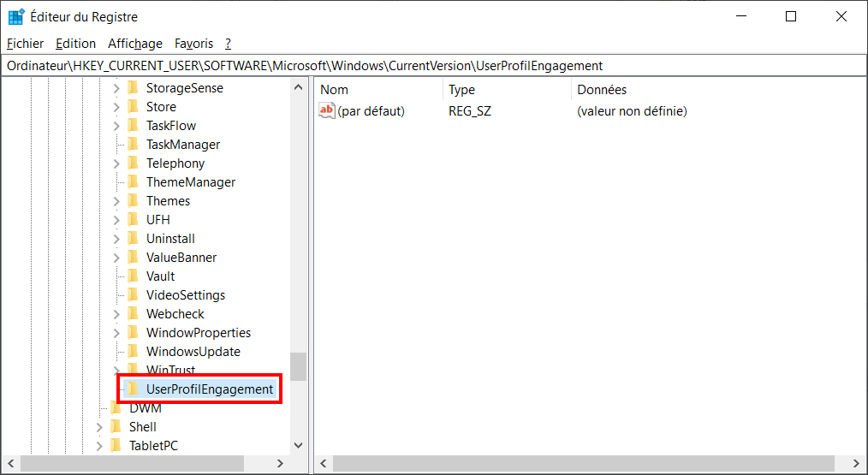Click the ThemeManager folder icon
868x475 pixels.
click(133, 181)
